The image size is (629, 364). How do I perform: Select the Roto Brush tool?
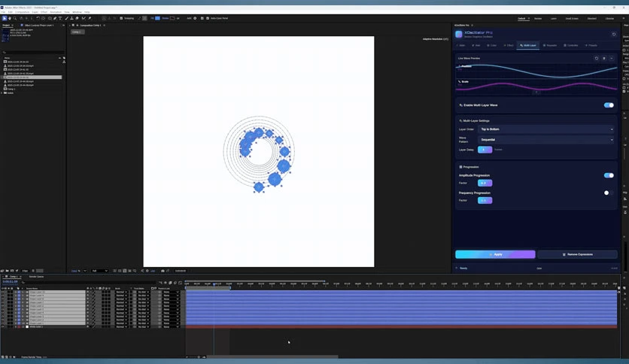84,18
